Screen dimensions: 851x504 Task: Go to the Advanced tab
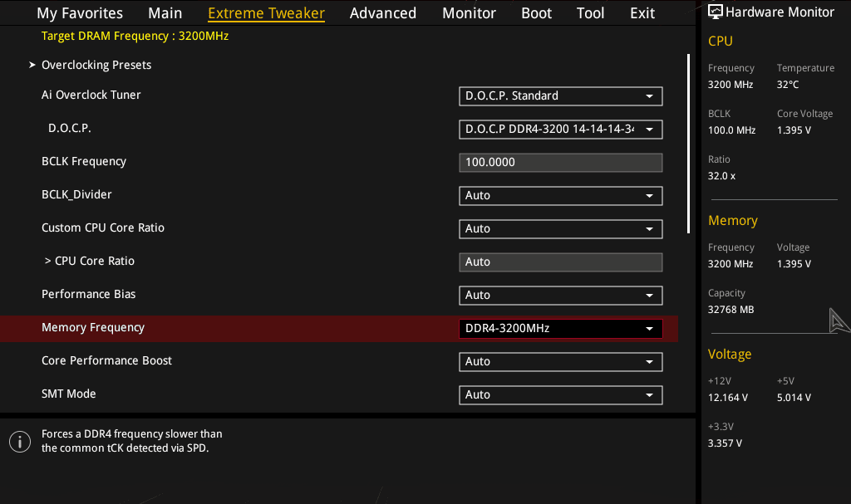(x=382, y=13)
